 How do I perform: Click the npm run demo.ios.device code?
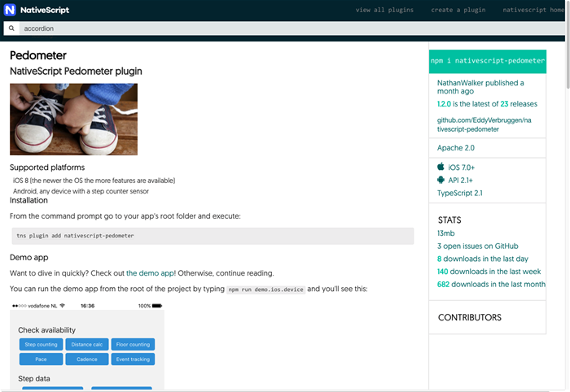(265, 290)
